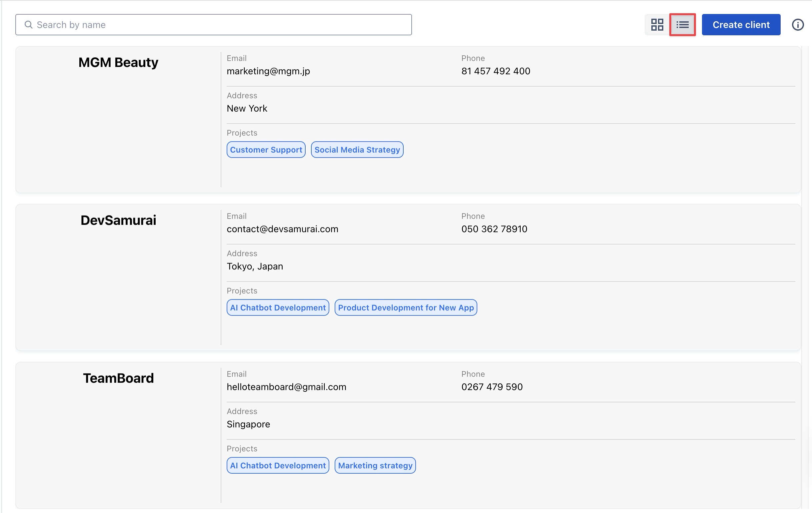Open MGM Beauty's Customer Support project tag
Screen dimensions: 812x513
[x=266, y=150]
